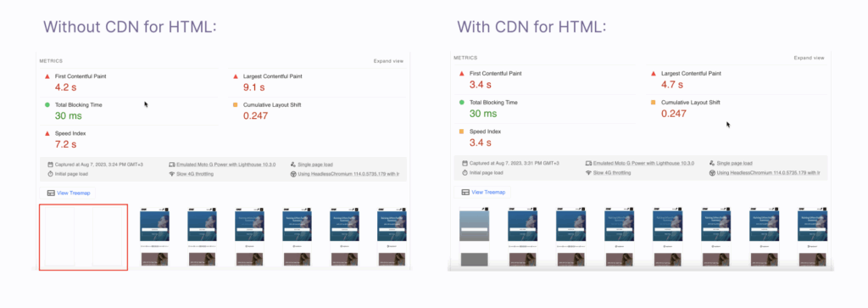Click the 4.7 s Largest Contentful Paint value
Viewport: 868px width, 308px height.
672,85
